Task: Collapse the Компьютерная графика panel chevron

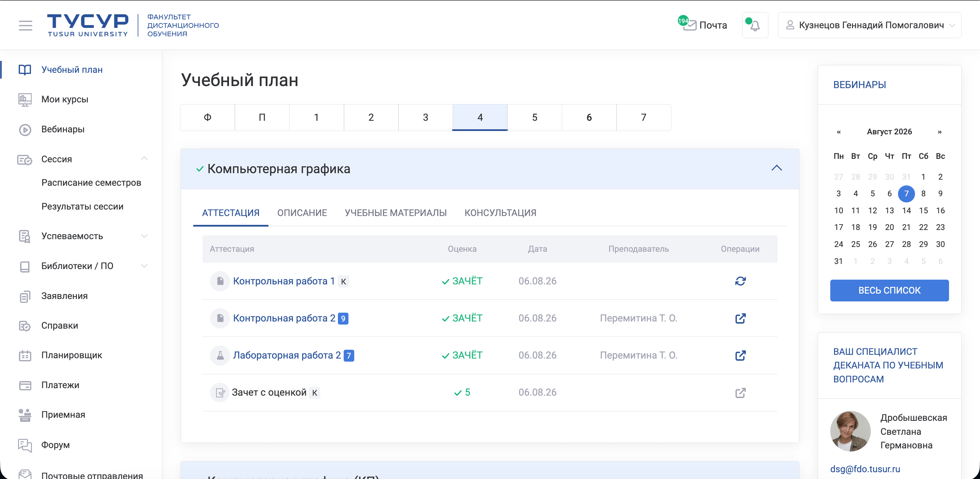Action: [x=777, y=168]
